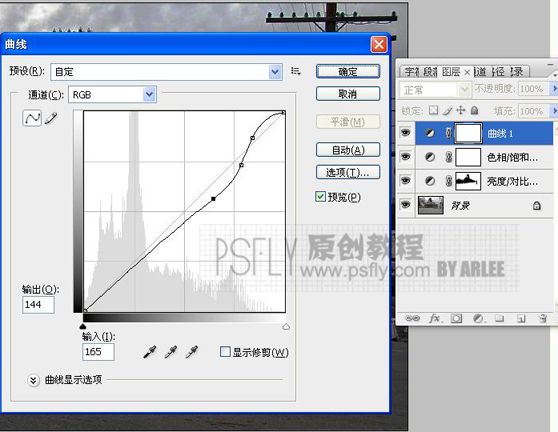Image resolution: width=558 pixels, height=432 pixels.
Task: Hide the 亮度/对比 layer
Action: [x=405, y=181]
